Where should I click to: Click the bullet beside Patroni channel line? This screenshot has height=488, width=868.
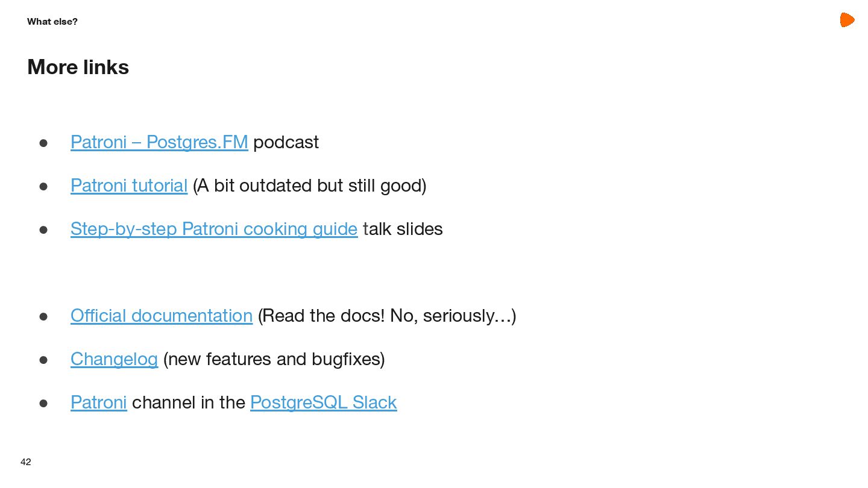click(43, 403)
